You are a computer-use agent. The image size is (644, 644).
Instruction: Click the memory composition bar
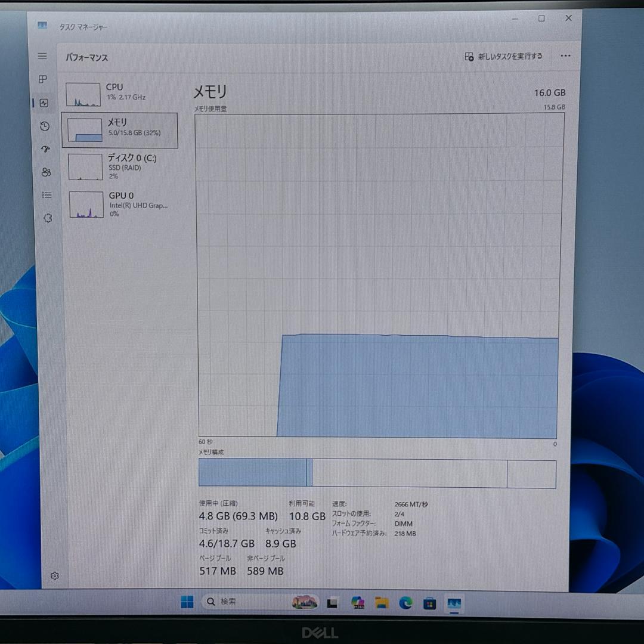pos(377,473)
